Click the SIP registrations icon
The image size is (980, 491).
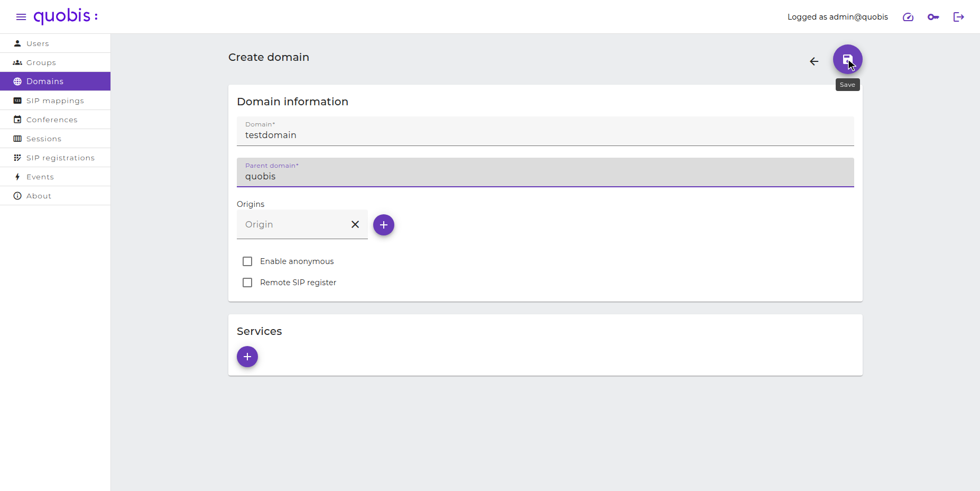tap(17, 158)
